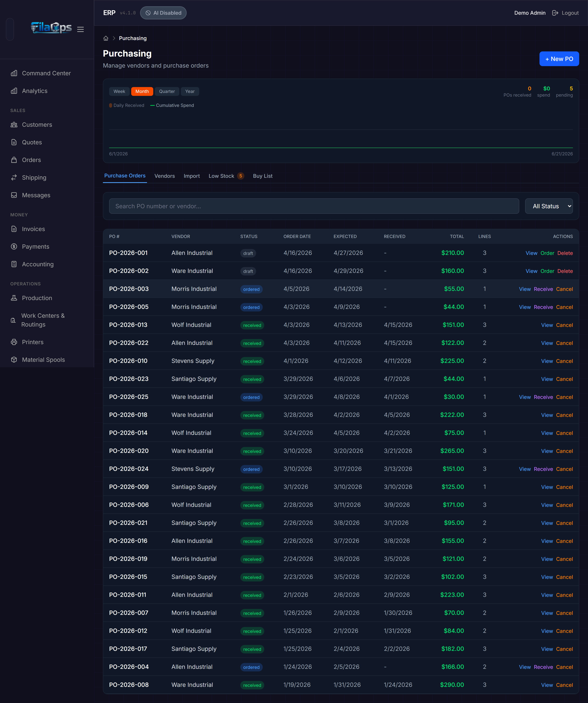
Task: Switch to the Buy List tab
Action: pos(263,176)
